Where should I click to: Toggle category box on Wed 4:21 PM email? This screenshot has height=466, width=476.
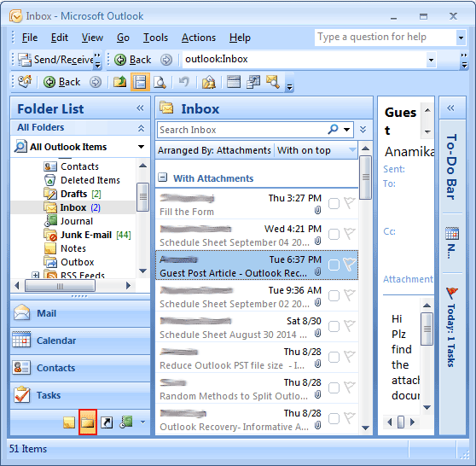click(334, 234)
